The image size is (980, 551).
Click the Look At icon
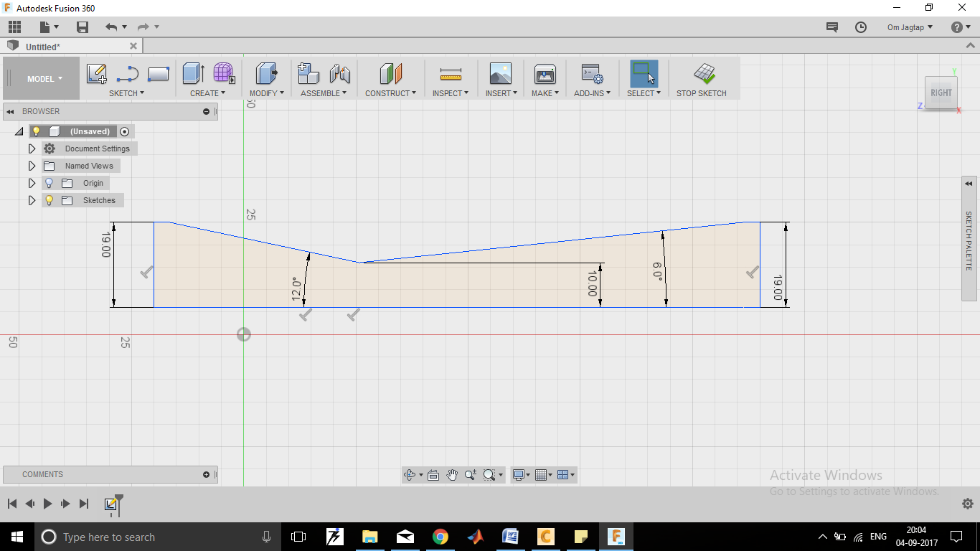433,474
